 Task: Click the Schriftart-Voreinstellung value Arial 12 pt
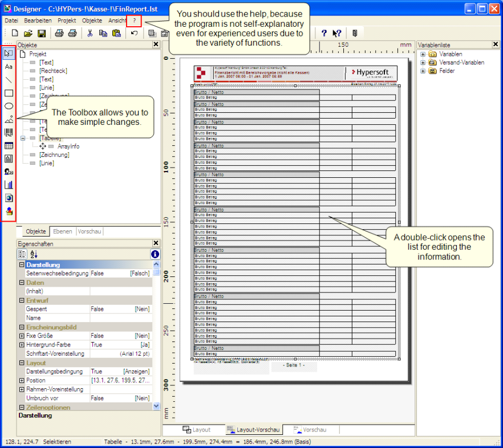(x=121, y=354)
